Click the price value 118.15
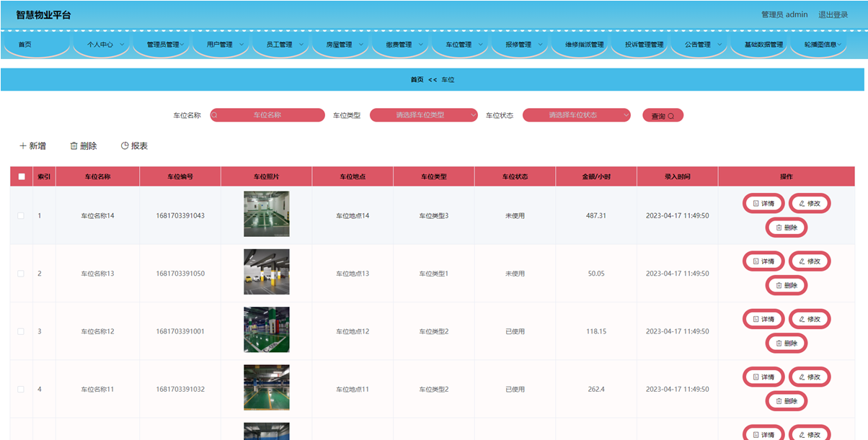The height and width of the screenshot is (440, 868). click(x=596, y=331)
